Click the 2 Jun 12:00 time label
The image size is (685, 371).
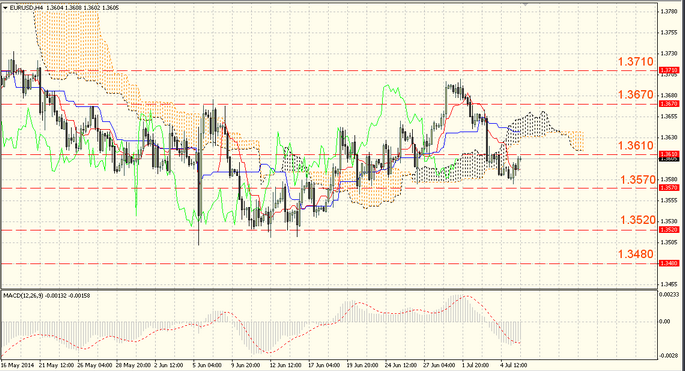170,365
